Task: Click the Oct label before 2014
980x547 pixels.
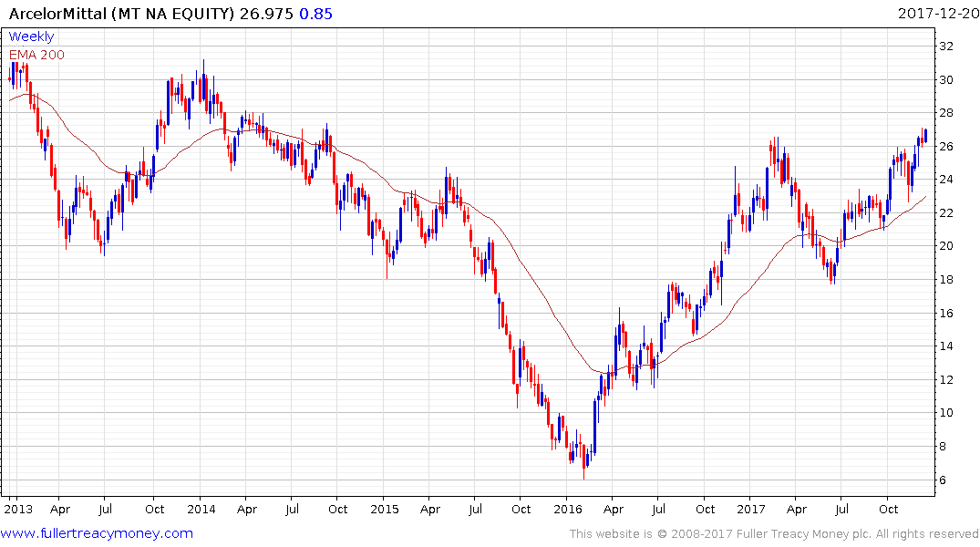Action: (x=154, y=509)
